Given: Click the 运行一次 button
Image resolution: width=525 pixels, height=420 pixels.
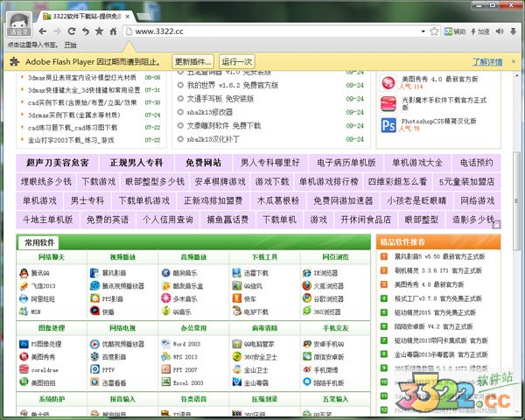Looking at the screenshot, I should (x=237, y=61).
